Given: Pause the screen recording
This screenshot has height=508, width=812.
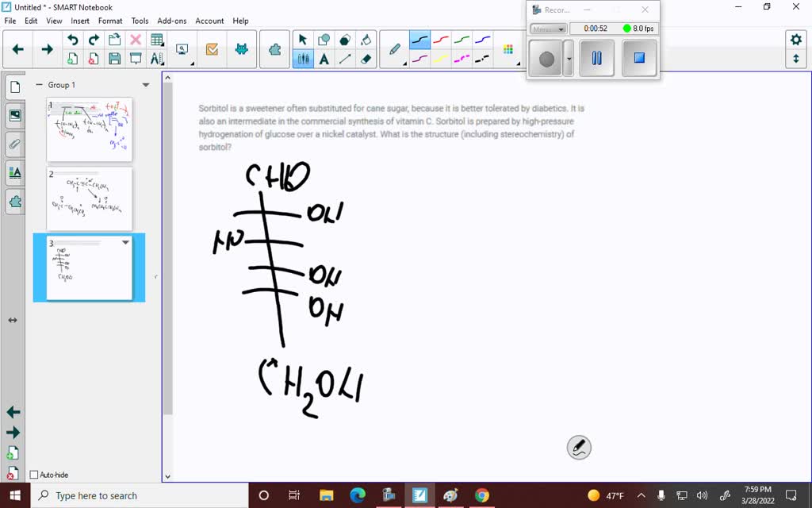Looking at the screenshot, I should pyautogui.click(x=596, y=58).
